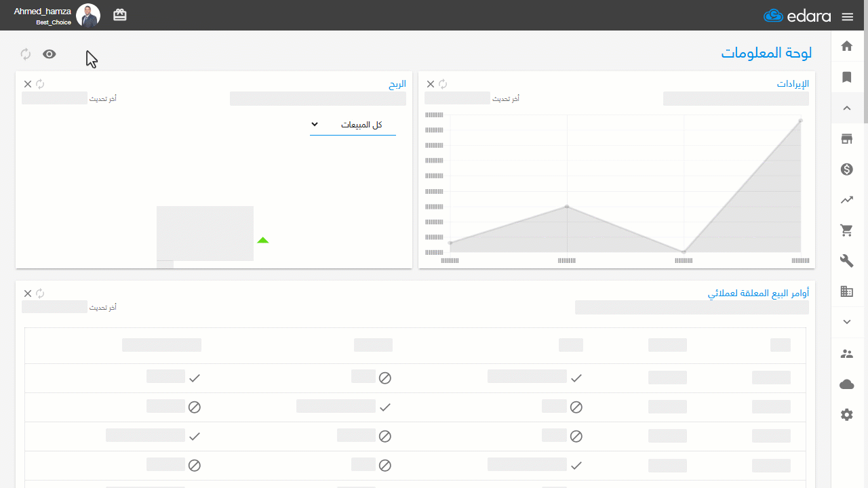Image resolution: width=868 pixels, height=488 pixels.
Task: Refresh the entire dashboard
Action: tap(26, 54)
